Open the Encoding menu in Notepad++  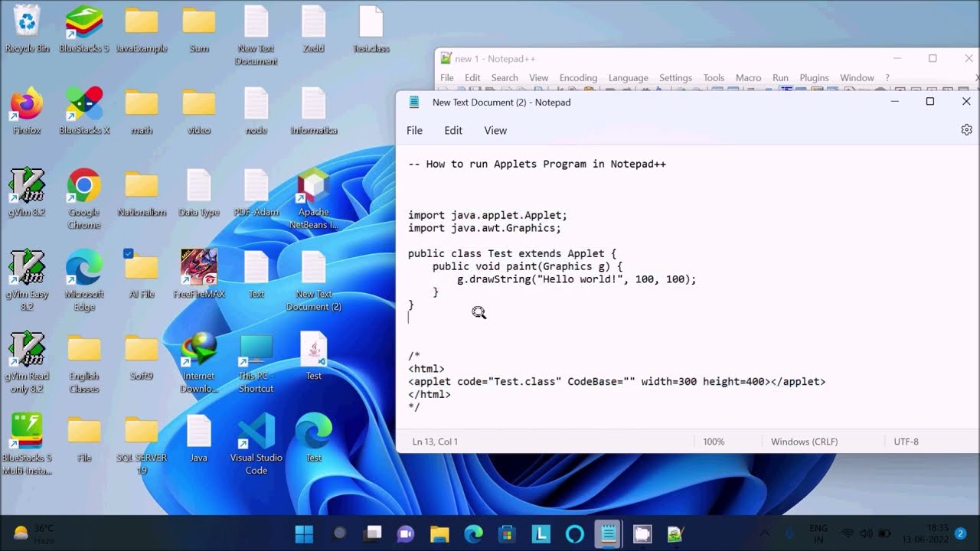point(578,78)
